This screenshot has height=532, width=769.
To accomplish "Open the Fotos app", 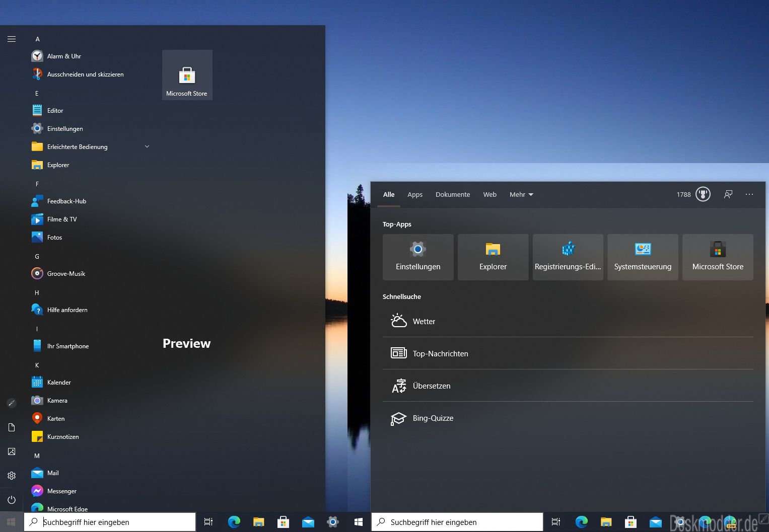I will pos(91,238).
